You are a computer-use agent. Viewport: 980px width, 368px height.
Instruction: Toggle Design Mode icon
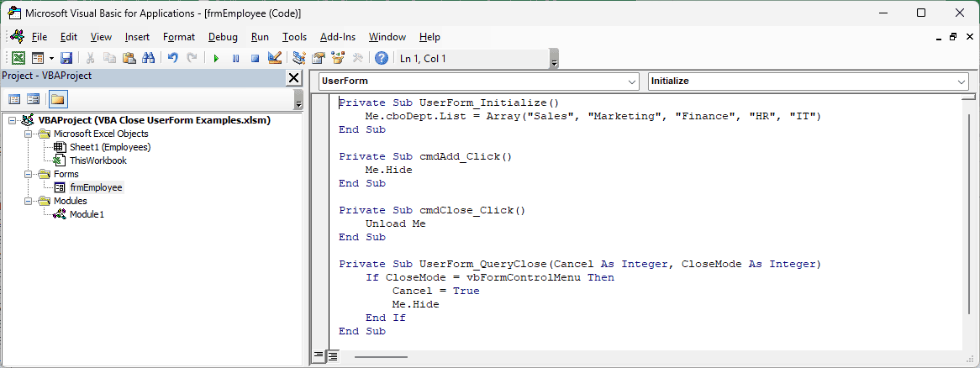(x=274, y=58)
